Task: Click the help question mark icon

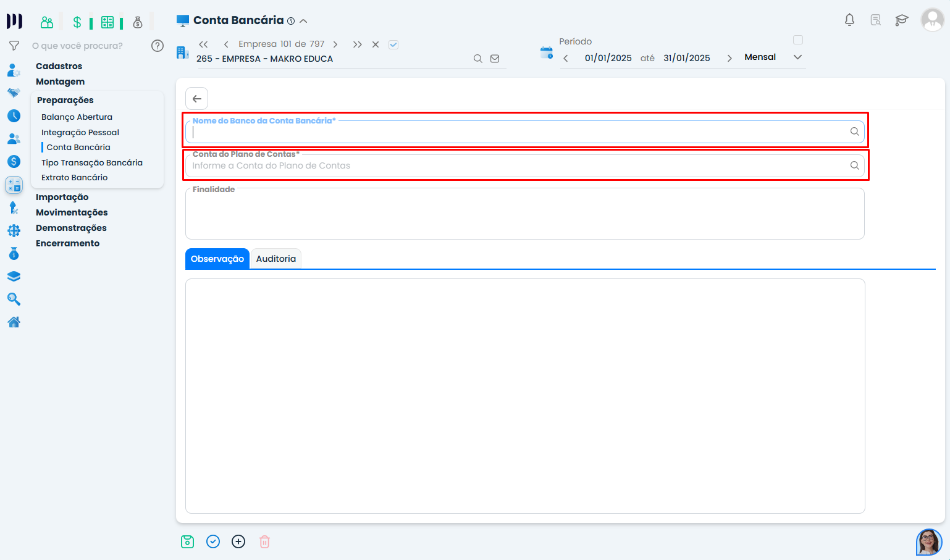Action: coord(158,46)
